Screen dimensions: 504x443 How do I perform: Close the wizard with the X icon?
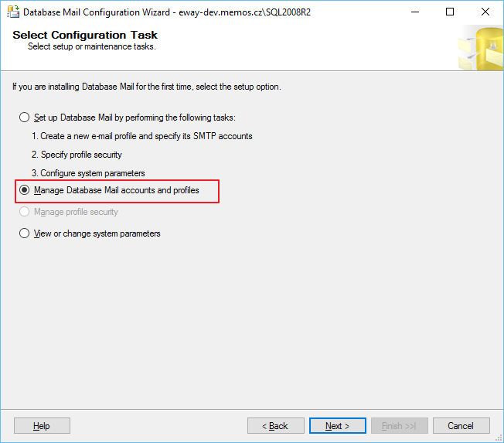(485, 12)
